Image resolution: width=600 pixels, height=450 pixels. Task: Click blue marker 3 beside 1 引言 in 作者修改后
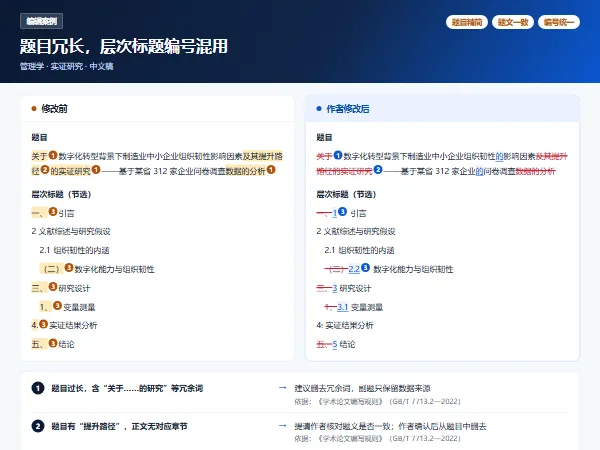pos(342,212)
